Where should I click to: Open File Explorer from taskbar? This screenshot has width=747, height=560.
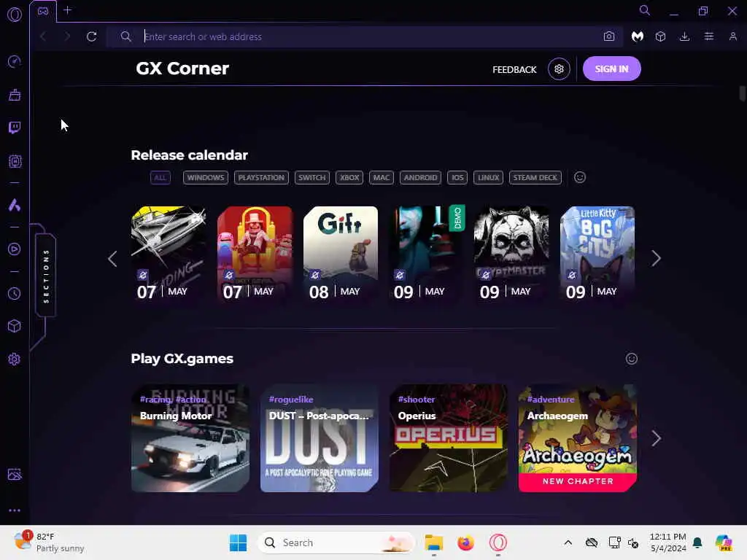(x=433, y=542)
